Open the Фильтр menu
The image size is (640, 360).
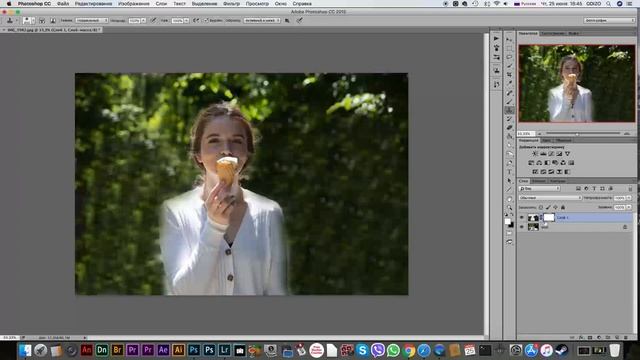231,4
